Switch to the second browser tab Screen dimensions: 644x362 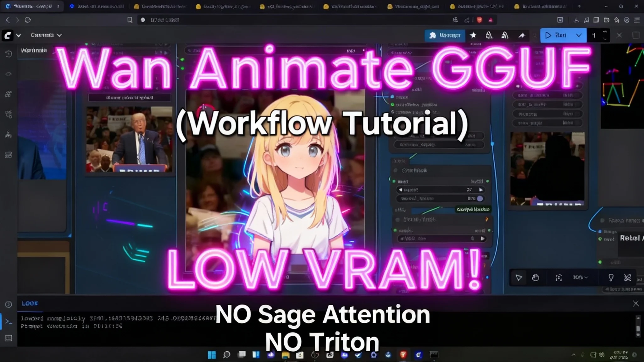click(97, 6)
